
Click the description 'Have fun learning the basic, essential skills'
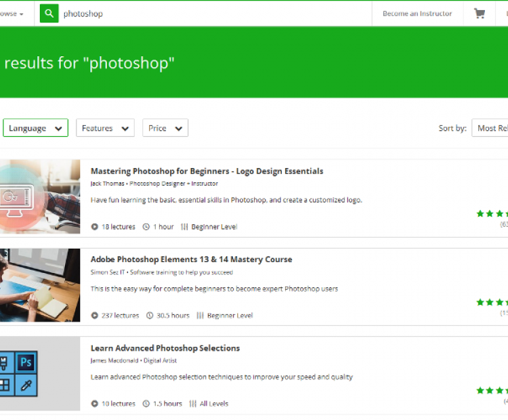(226, 200)
